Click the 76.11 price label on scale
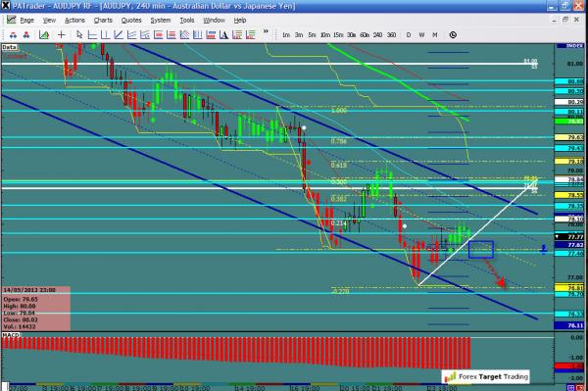This screenshot has width=588, height=391. 569,325
